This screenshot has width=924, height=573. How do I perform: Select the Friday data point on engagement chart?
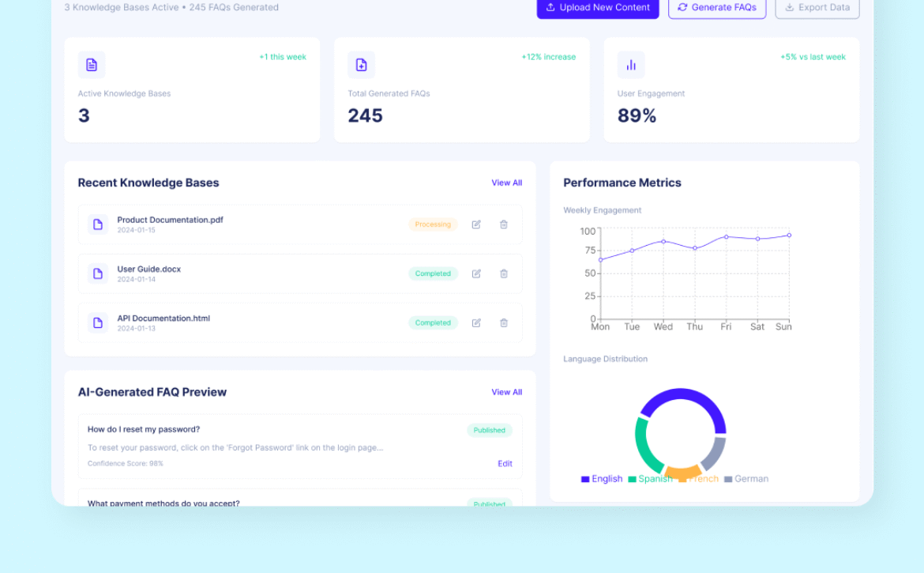(726, 236)
